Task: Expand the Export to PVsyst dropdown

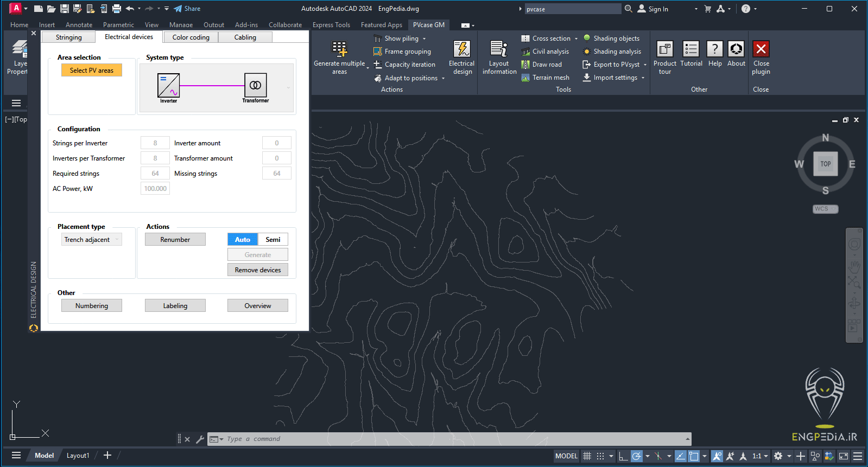Action: (x=645, y=65)
